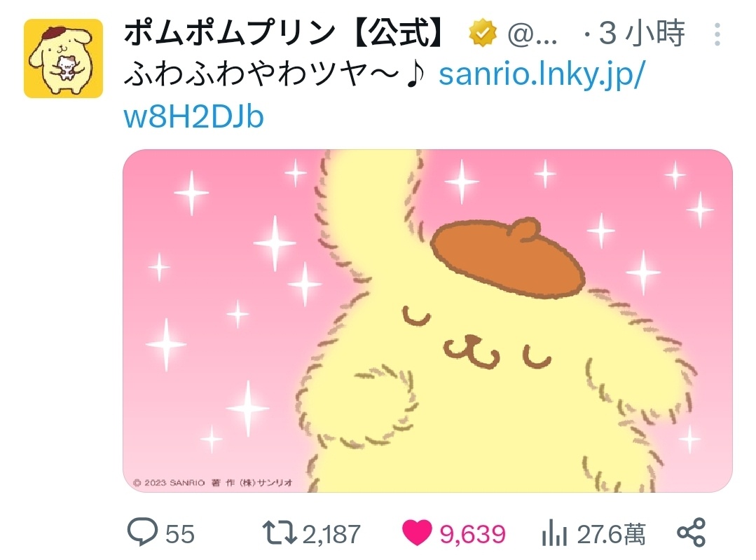Click the w8H2DJb link text

tap(194, 117)
